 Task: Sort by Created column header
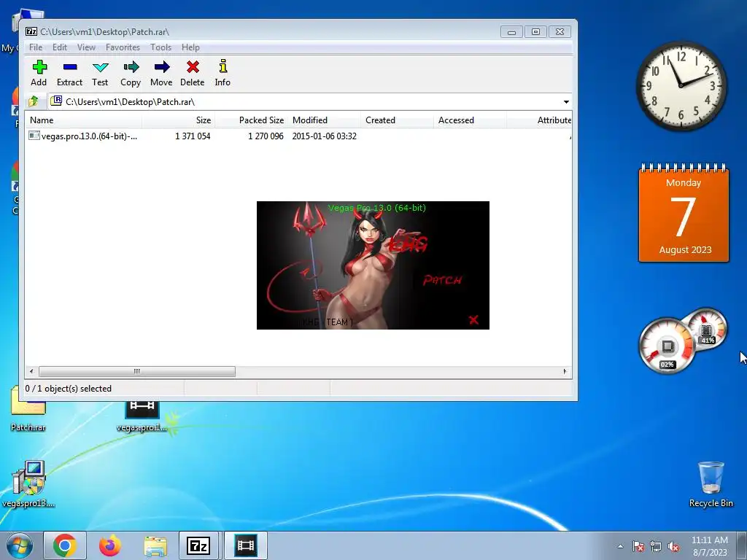(397, 120)
